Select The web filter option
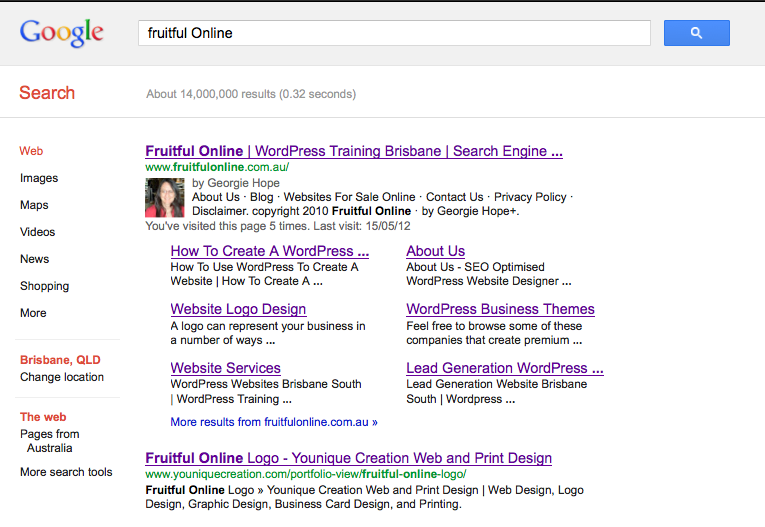This screenshot has height=527, width=765. (43, 417)
